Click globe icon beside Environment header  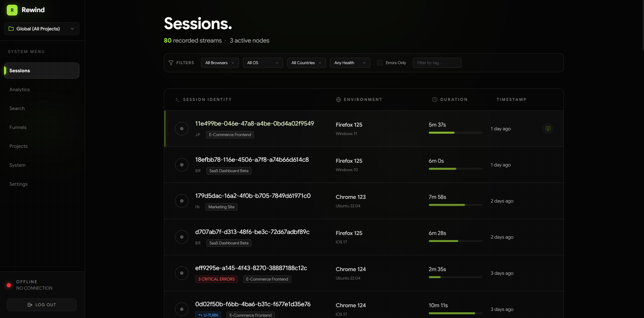click(339, 100)
